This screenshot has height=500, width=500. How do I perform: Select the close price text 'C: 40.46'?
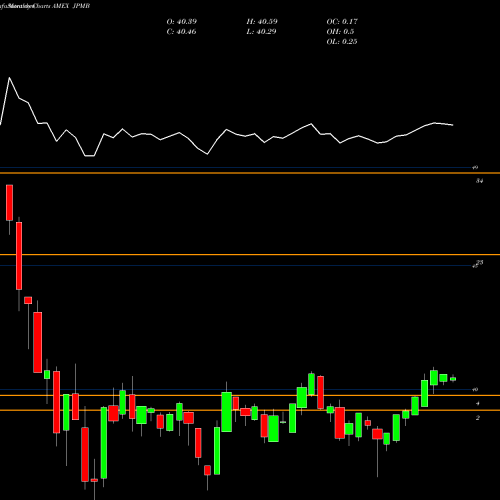(181, 32)
